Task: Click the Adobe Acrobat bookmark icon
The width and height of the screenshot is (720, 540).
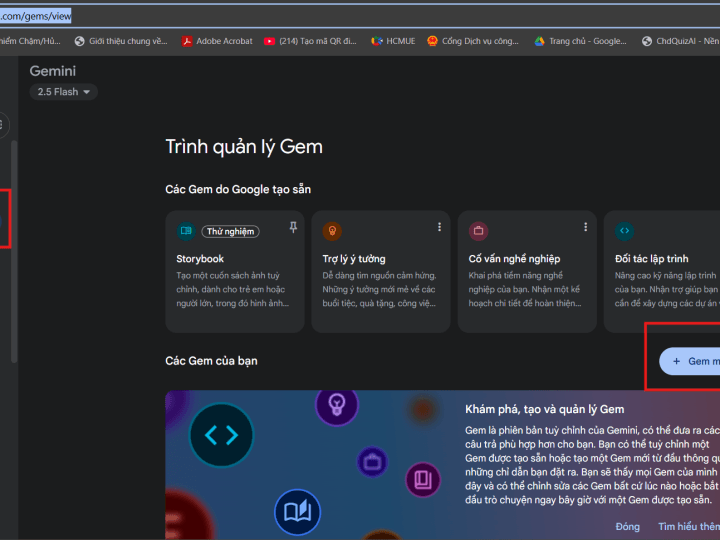Action: [186, 41]
